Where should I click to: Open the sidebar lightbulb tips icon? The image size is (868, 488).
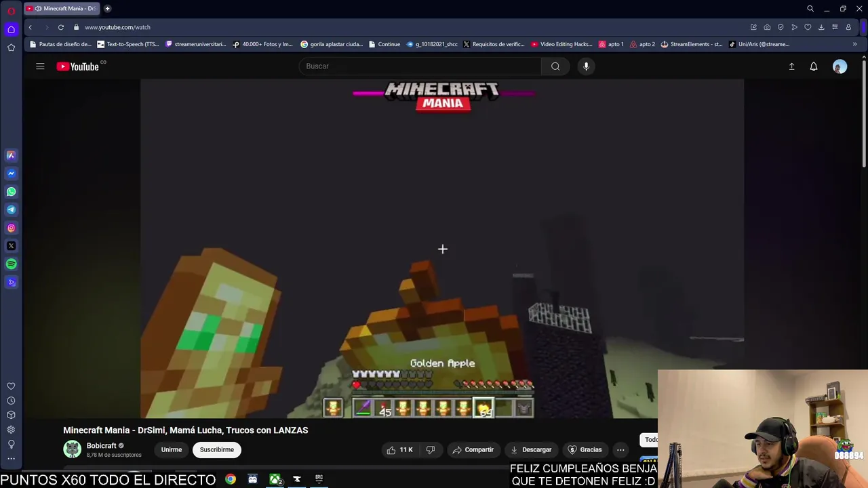point(11,444)
